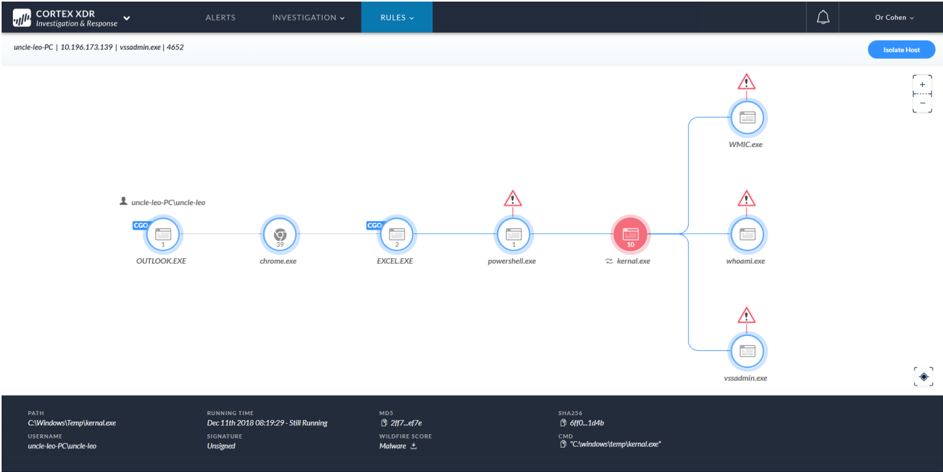The image size is (943, 472).
Task: Click the vssadmin.exe label text
Action: tap(746, 378)
